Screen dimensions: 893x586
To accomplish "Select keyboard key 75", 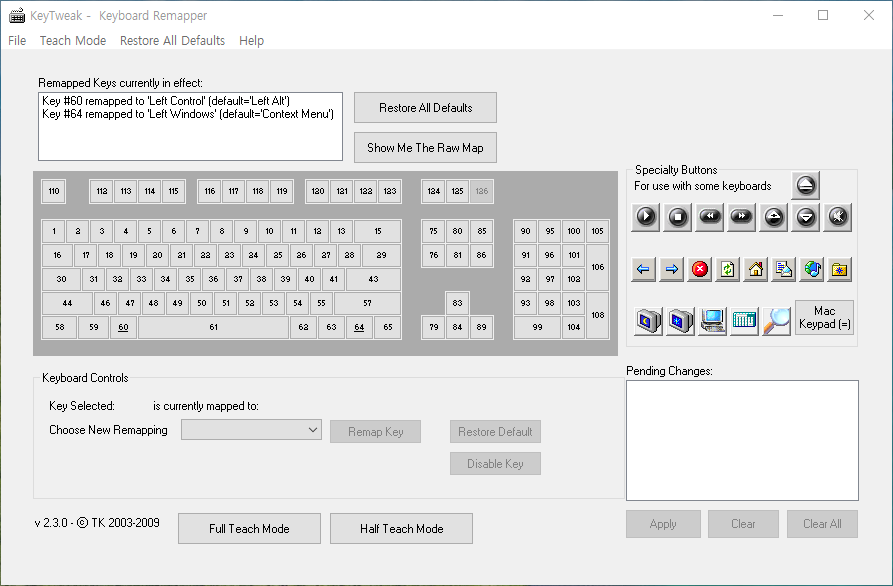I will (433, 231).
